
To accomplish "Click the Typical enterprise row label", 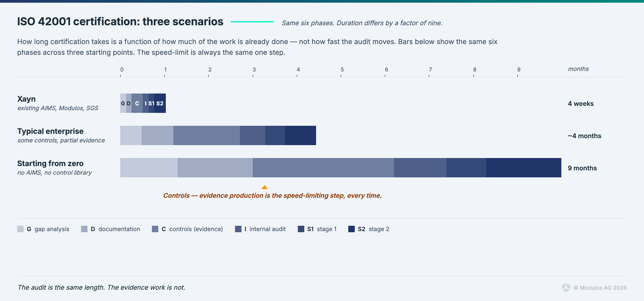I will point(50,131).
